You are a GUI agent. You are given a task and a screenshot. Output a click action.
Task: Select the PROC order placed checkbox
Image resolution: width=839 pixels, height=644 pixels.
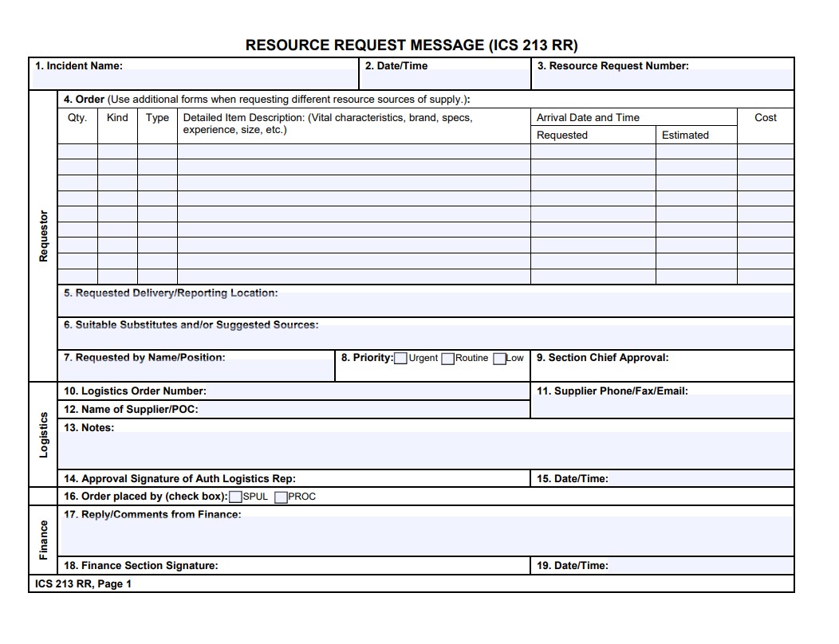click(x=281, y=497)
